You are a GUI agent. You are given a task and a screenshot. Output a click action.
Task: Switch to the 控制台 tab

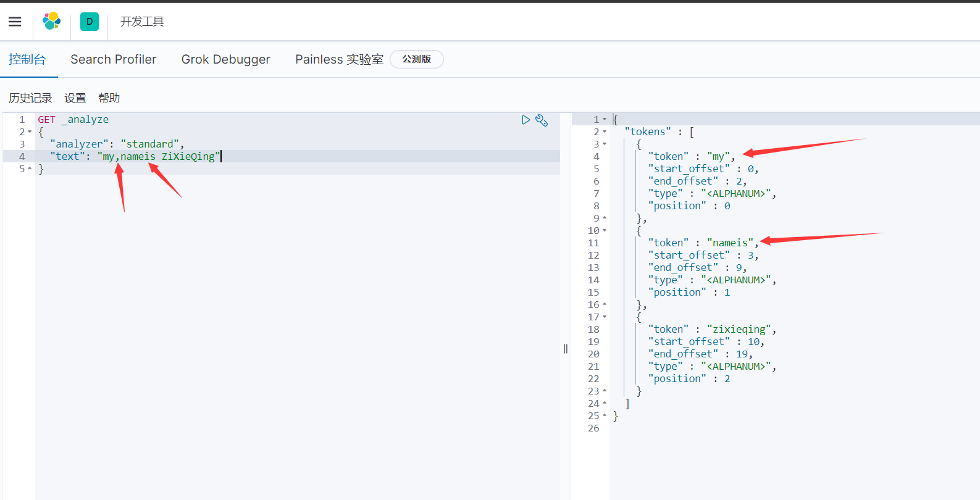point(27,59)
